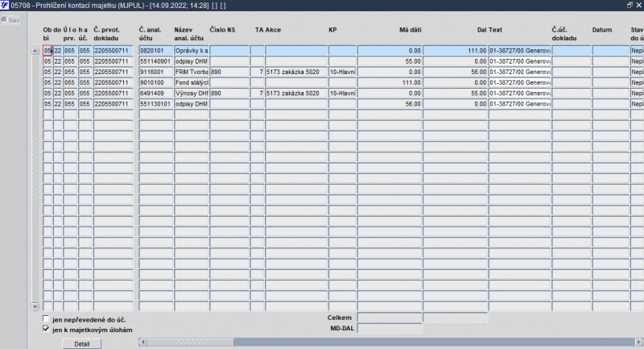The image size is (644, 349).
Task: Click the 'Ob bi' cell in the first row
Action: (x=47, y=51)
